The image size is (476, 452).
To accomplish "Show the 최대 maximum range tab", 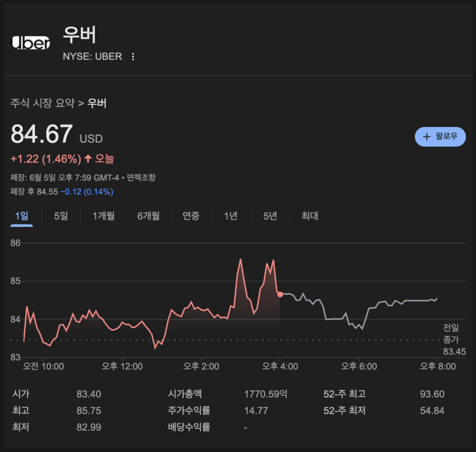I will [309, 216].
